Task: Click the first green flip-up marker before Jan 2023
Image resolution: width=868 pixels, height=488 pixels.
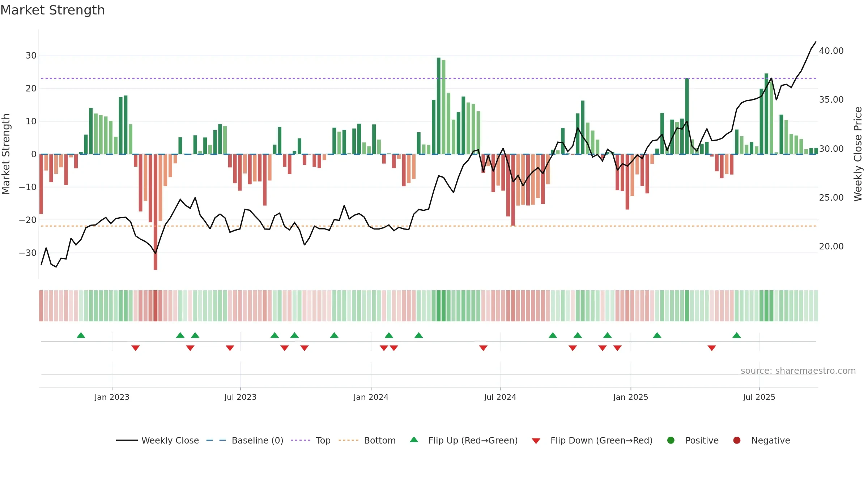Action: point(81,335)
